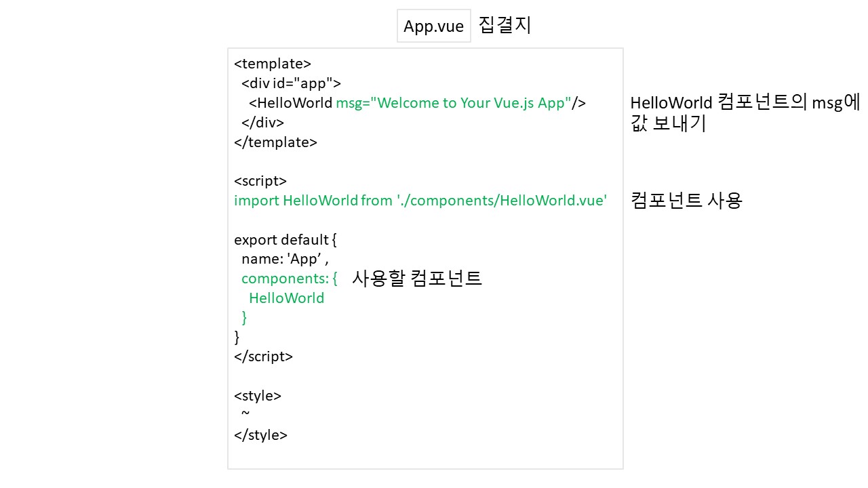
Task: Click the 컴포넌트 사용 annotation
Action: [686, 201]
